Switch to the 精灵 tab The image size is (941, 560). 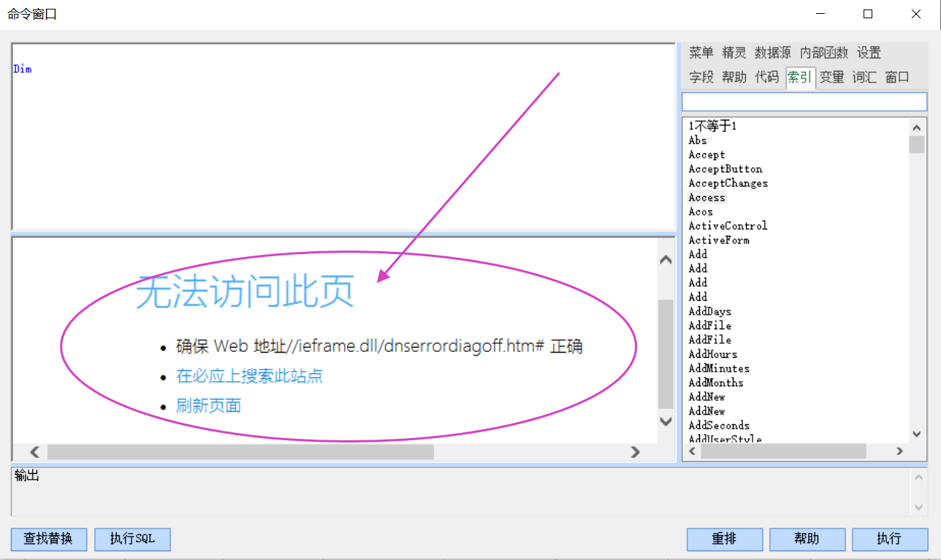pos(734,53)
